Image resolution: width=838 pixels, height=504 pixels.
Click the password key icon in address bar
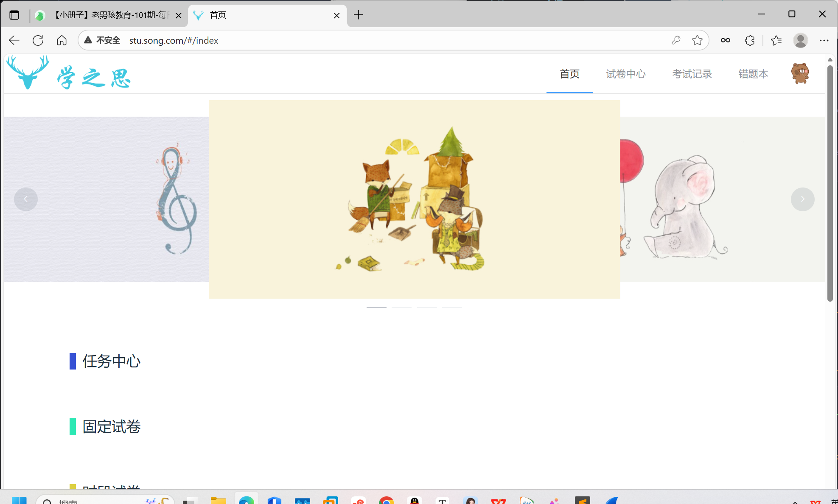[x=676, y=40]
